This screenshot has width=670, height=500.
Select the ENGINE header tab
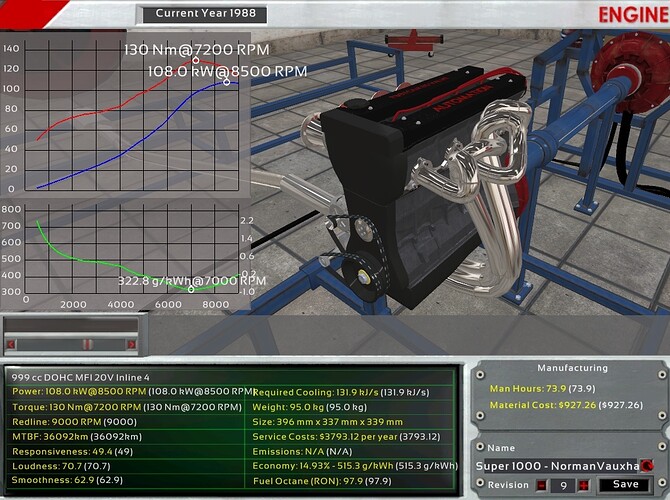[x=632, y=14]
